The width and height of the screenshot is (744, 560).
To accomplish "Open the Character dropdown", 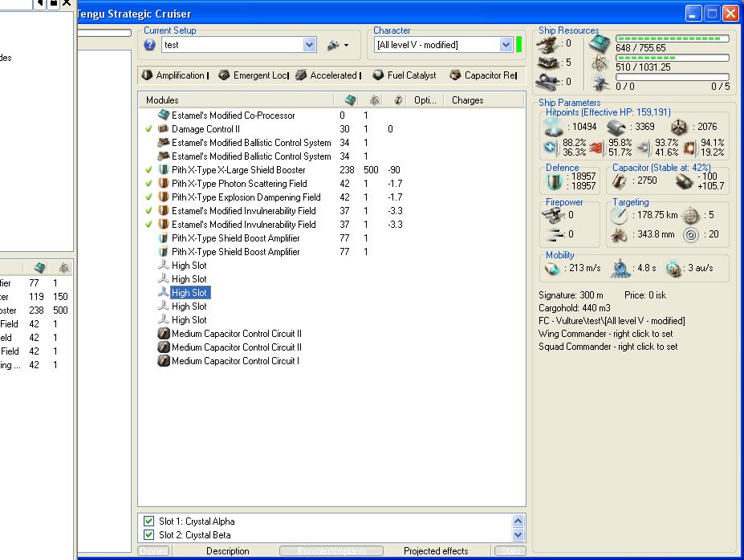I will coord(506,45).
